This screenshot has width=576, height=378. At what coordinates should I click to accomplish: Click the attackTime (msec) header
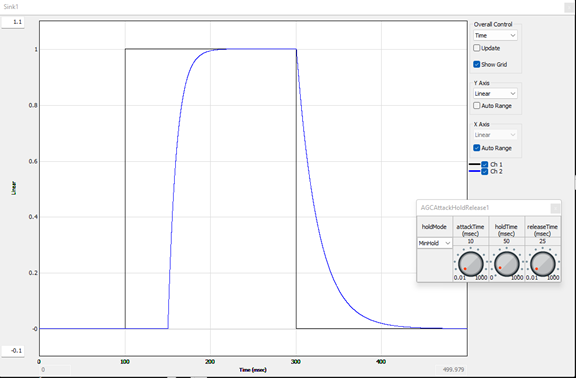pos(471,230)
